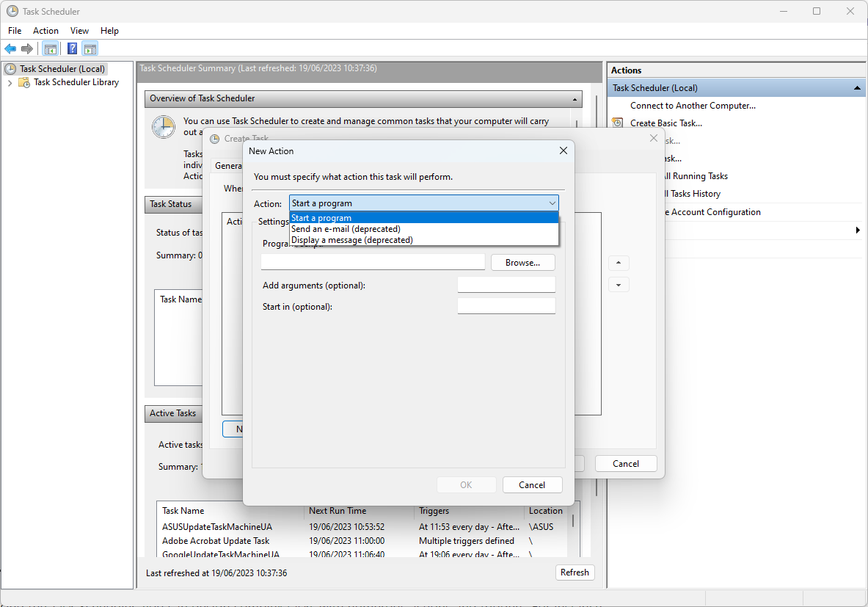Close the New Action dialog with X

click(563, 150)
